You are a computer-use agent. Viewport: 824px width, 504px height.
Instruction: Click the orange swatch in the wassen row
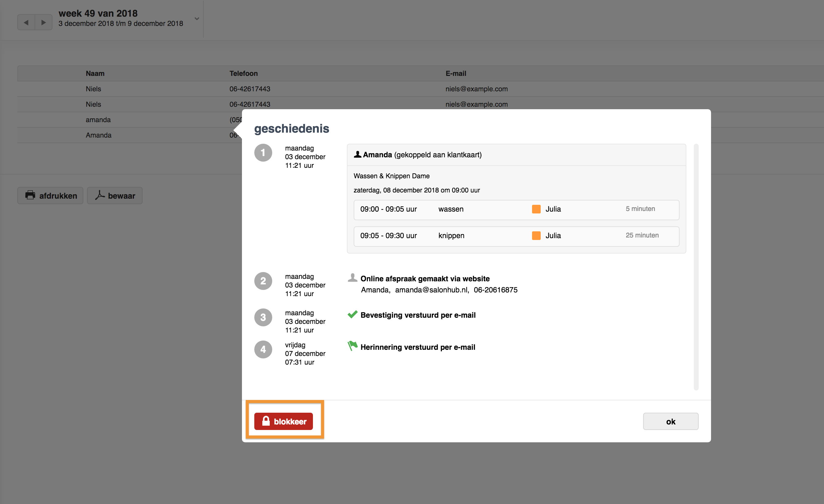(536, 209)
